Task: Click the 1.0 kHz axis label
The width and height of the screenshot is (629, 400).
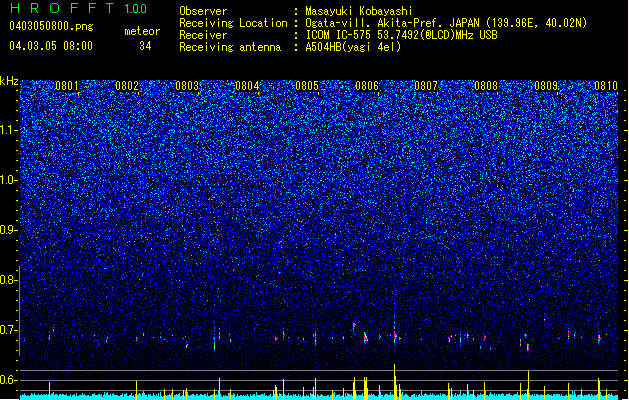Action: pos(8,180)
